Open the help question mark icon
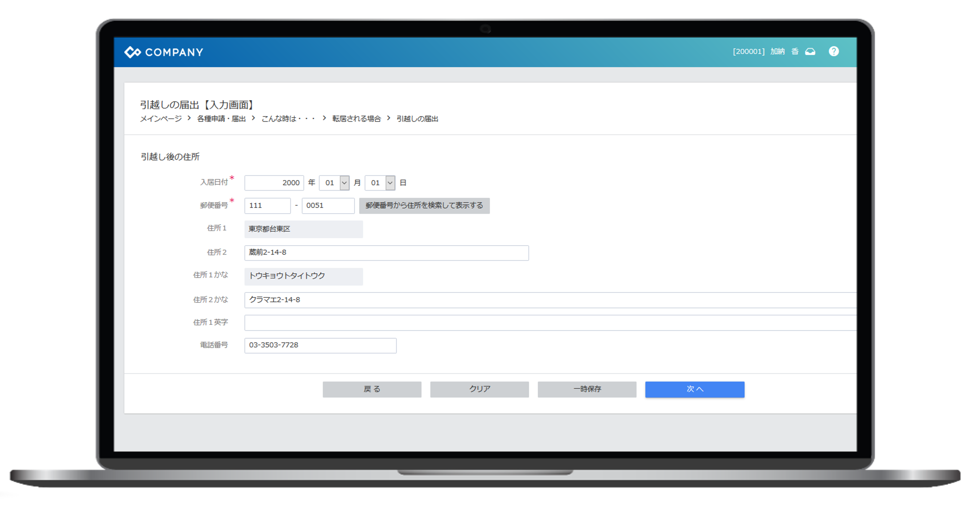 (x=834, y=51)
